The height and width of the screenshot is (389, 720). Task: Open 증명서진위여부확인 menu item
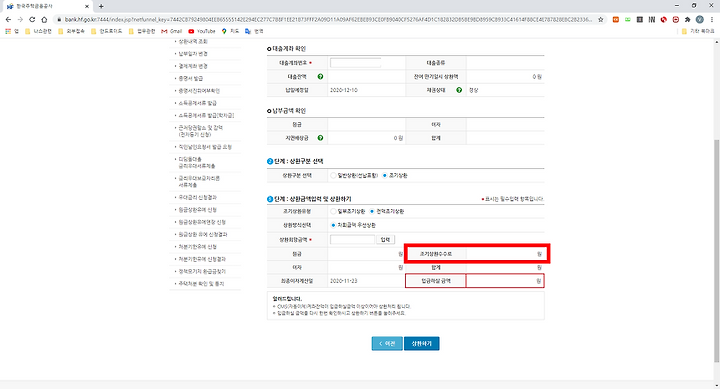pyautogui.click(x=199, y=91)
